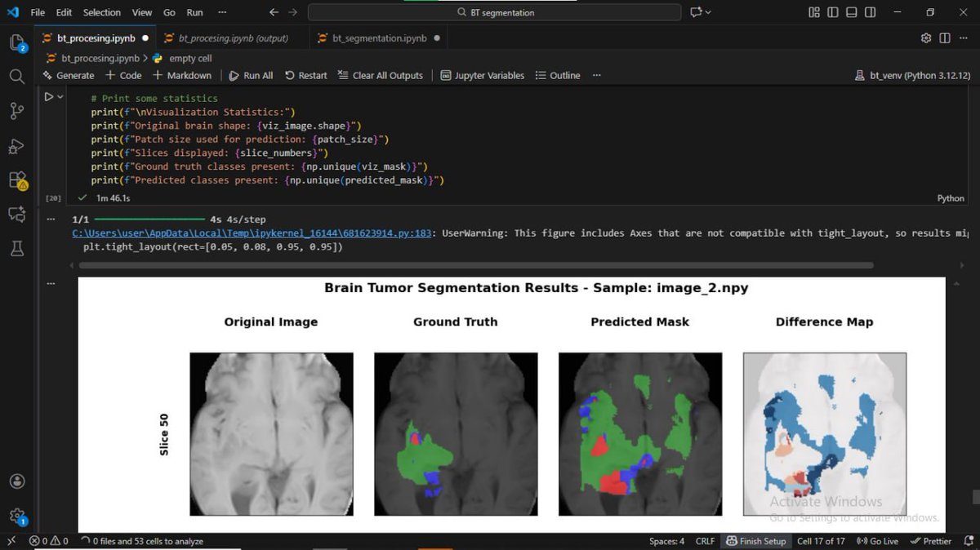Open the Manage gear in activity bar

[x=16, y=516]
